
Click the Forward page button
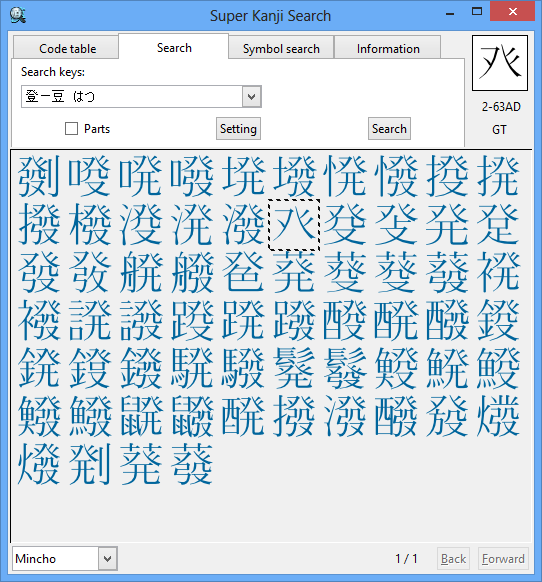(x=503, y=559)
